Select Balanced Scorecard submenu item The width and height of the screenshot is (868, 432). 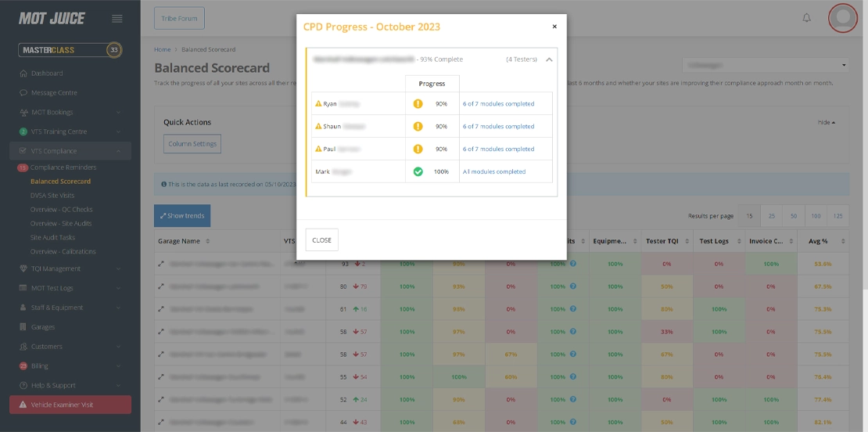(60, 181)
